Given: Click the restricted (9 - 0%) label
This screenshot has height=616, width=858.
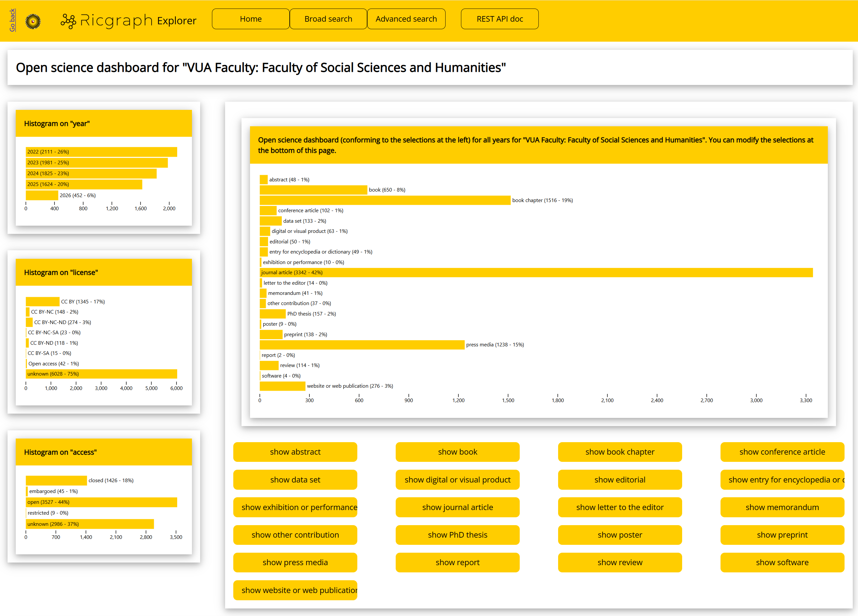Looking at the screenshot, I should 48,513.
